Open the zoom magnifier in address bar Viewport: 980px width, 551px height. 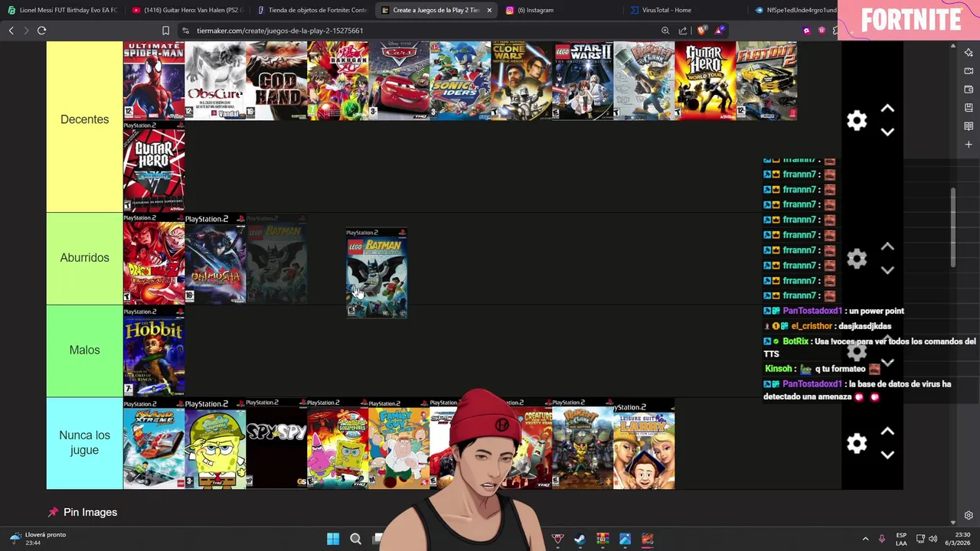click(x=665, y=31)
